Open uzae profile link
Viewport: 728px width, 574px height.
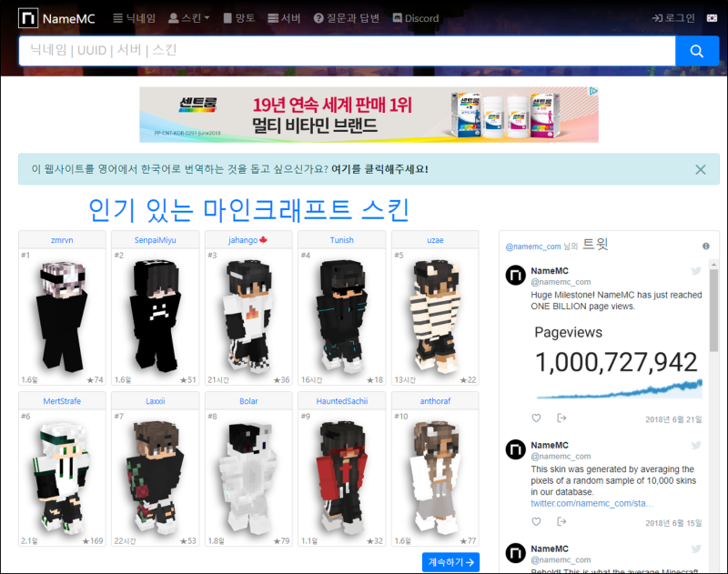point(435,240)
